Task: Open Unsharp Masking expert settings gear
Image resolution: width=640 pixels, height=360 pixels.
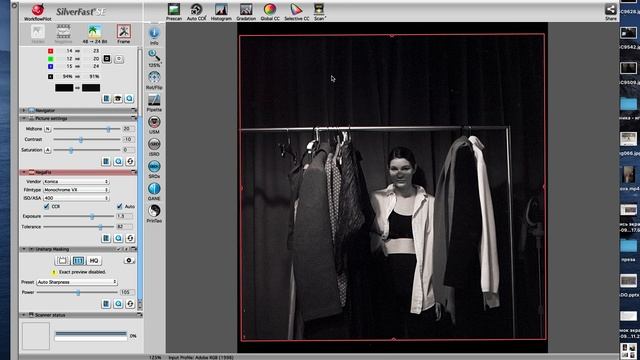Action: tap(129, 260)
